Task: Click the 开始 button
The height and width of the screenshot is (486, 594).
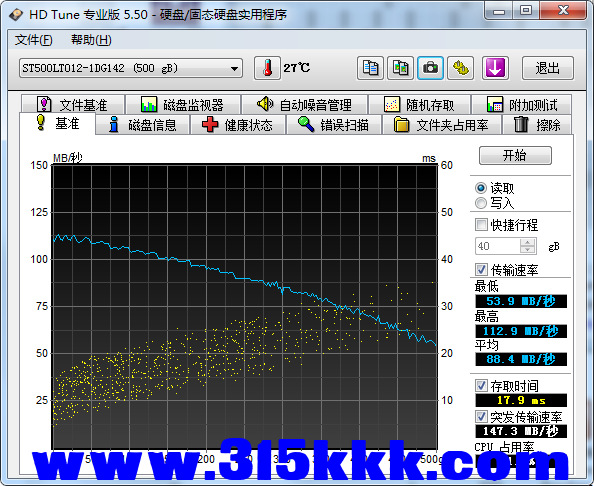Action: 515,155
